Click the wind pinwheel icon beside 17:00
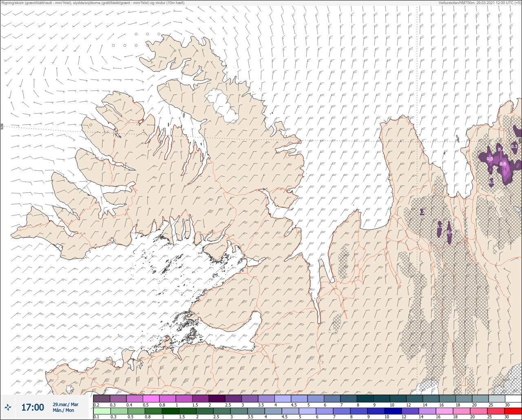The height and width of the screenshot is (420, 522). (8, 407)
